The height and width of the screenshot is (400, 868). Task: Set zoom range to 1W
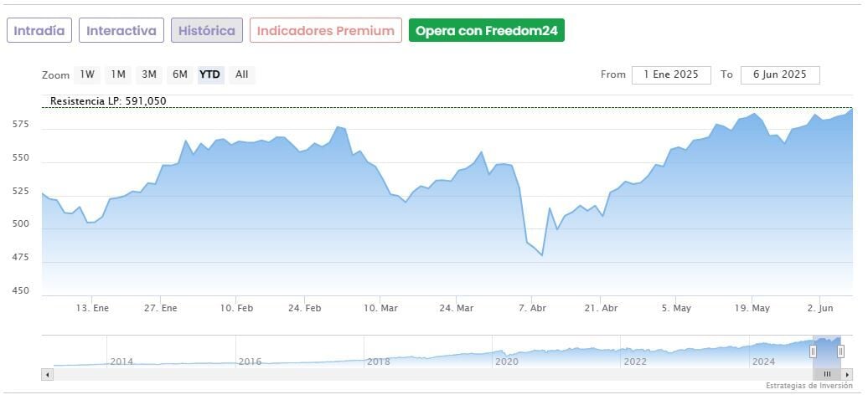[x=87, y=74]
